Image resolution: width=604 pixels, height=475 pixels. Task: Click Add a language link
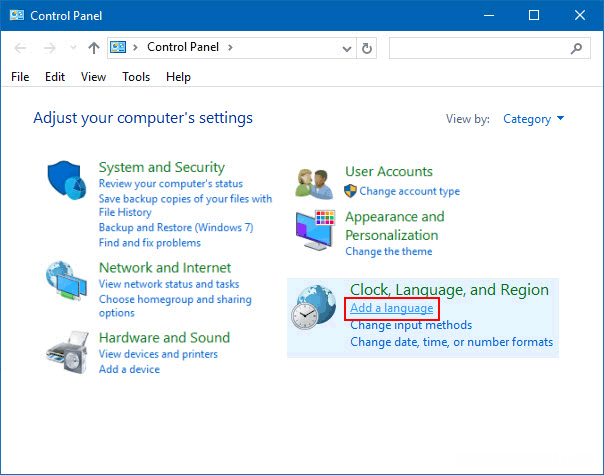coord(391,308)
